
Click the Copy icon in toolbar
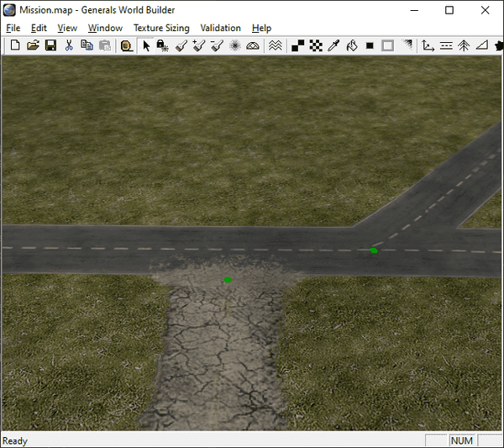pyautogui.click(x=87, y=45)
